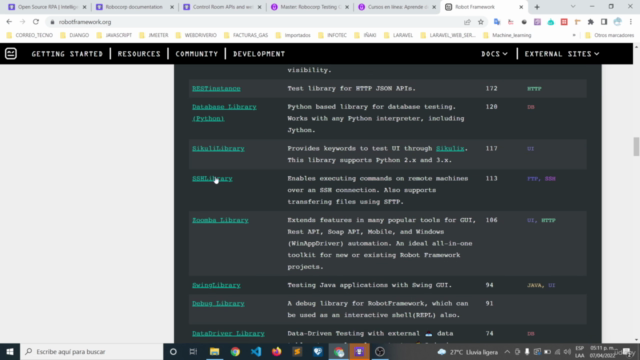Viewport: 640px width, 360px height.
Task: Expand the DOCS dropdown menu
Action: coord(494,53)
